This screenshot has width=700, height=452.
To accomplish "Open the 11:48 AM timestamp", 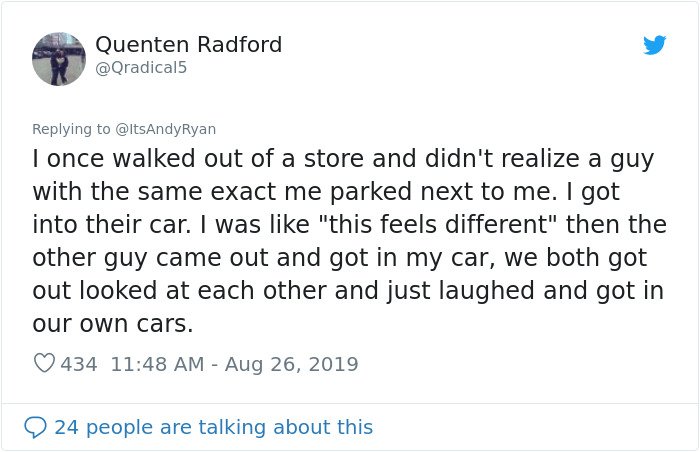I will pos(157,364).
